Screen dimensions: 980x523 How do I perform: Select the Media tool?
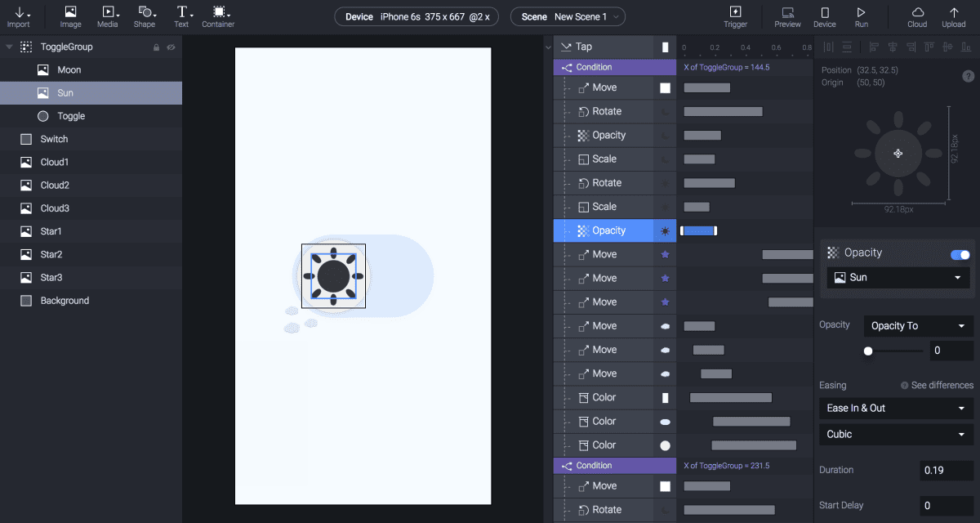click(108, 16)
